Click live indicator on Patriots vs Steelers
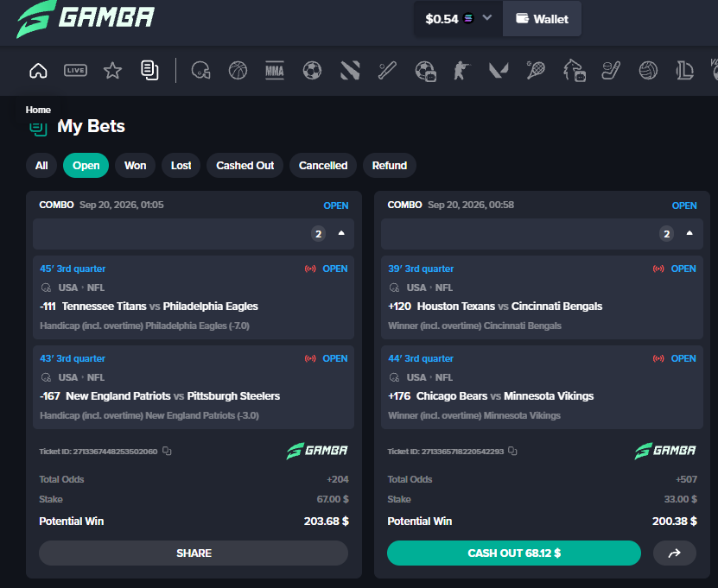The height and width of the screenshot is (588, 718). click(x=310, y=358)
